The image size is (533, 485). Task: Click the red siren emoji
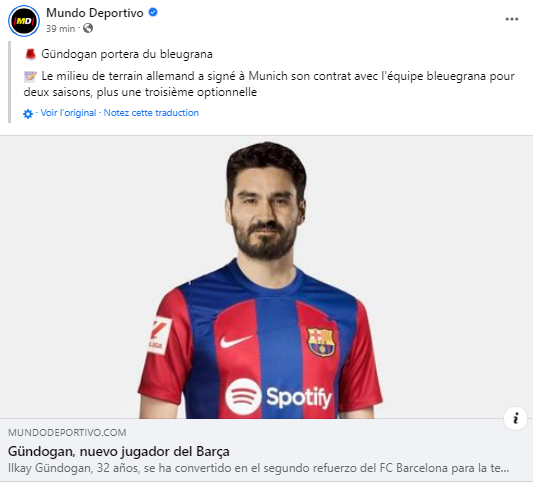tap(30, 54)
